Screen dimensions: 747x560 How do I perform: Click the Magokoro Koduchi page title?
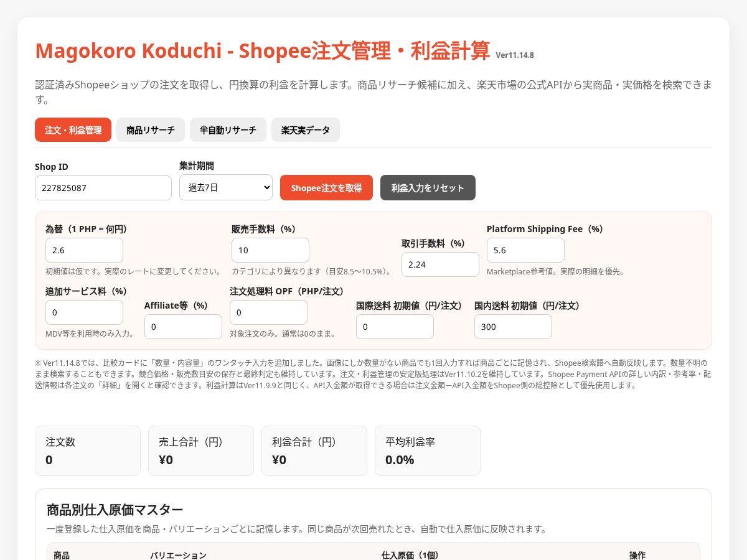[263, 50]
